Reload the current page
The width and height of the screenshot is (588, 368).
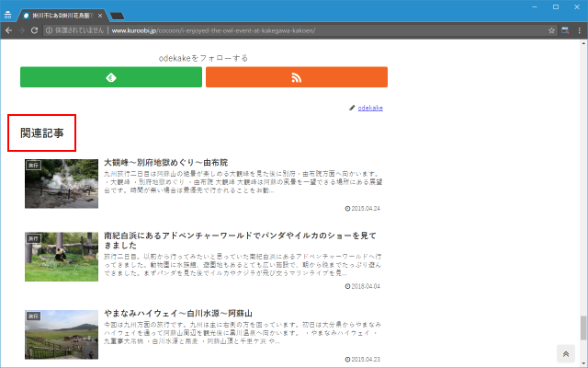tap(35, 30)
